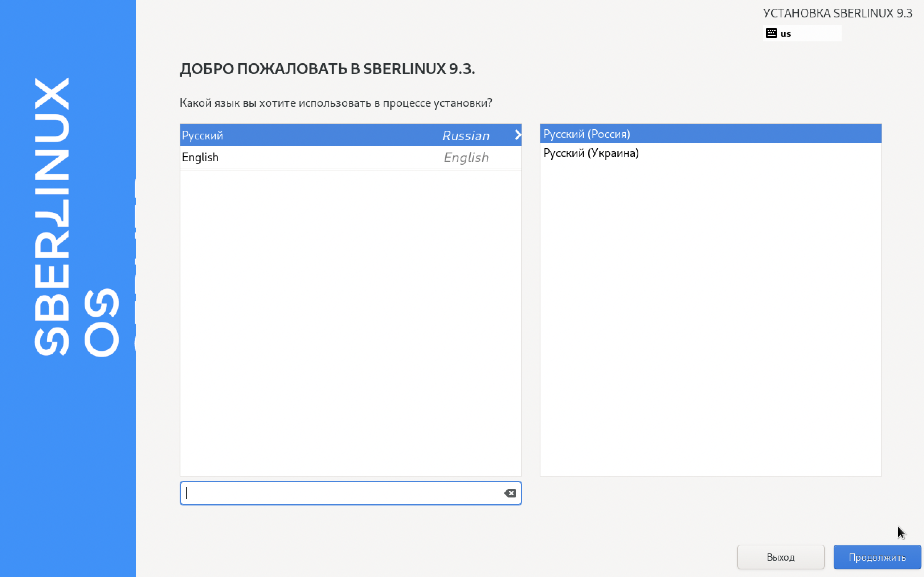Click the italic 'Russian' label
Screen dimensions: 924x577
pos(466,135)
